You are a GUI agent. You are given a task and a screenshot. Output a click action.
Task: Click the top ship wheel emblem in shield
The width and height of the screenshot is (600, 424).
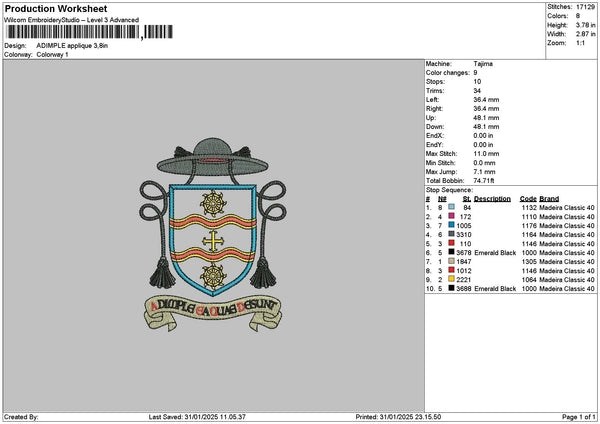(213, 203)
